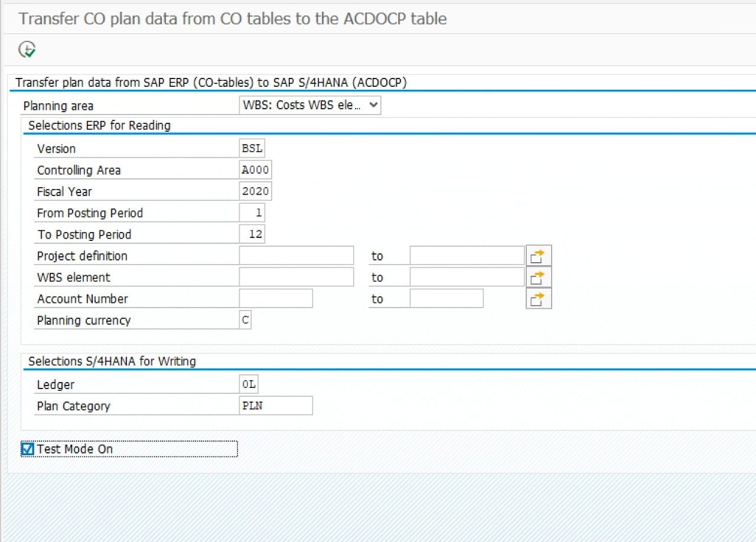Click the Selections S/4HANA for Writing heading
Screen dimensions: 756x542
coord(112,361)
